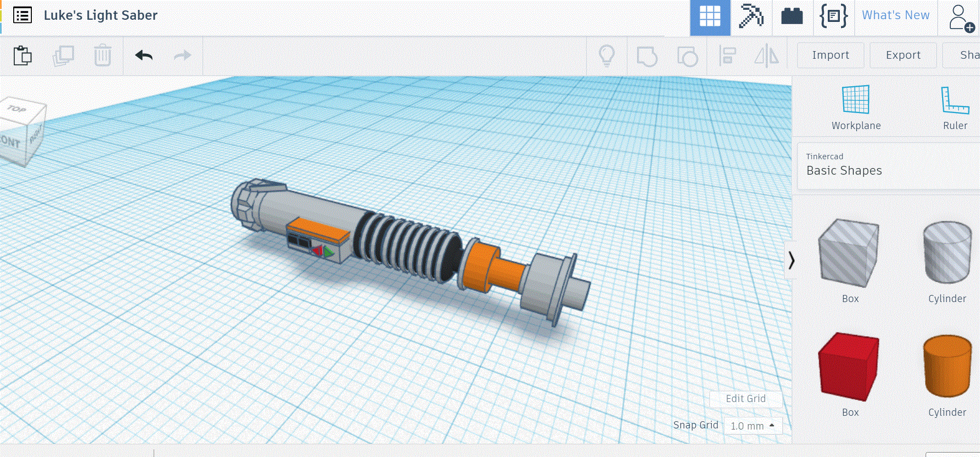Viewport: 980px width, 457px height.
Task: Select the orange box on the saber
Action: pyautogui.click(x=319, y=230)
